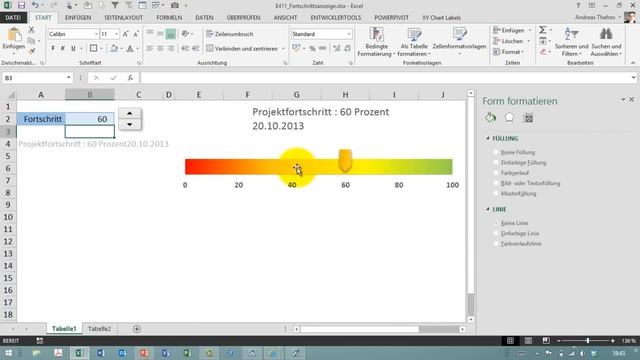
Task: Click the insert function fx icon
Action: tap(130, 78)
